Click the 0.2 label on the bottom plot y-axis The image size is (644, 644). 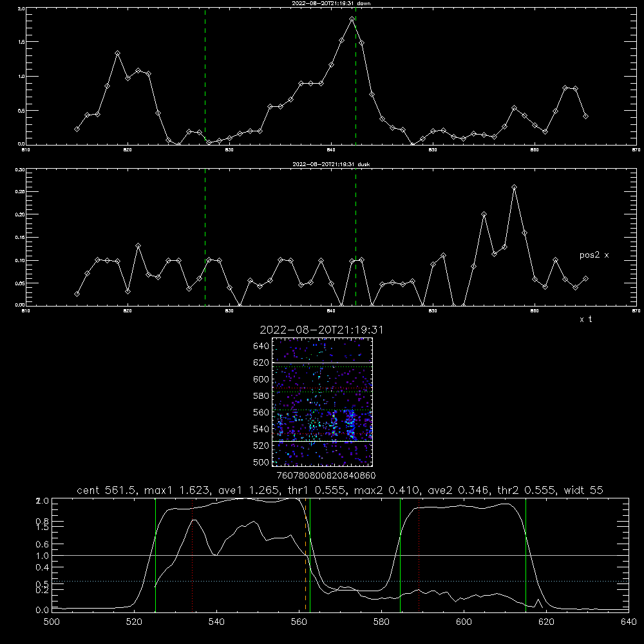pyautogui.click(x=43, y=590)
